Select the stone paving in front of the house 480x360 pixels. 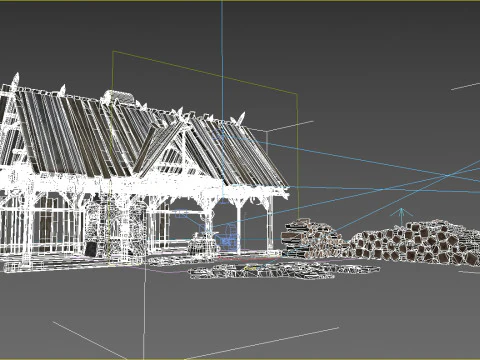click(283, 270)
